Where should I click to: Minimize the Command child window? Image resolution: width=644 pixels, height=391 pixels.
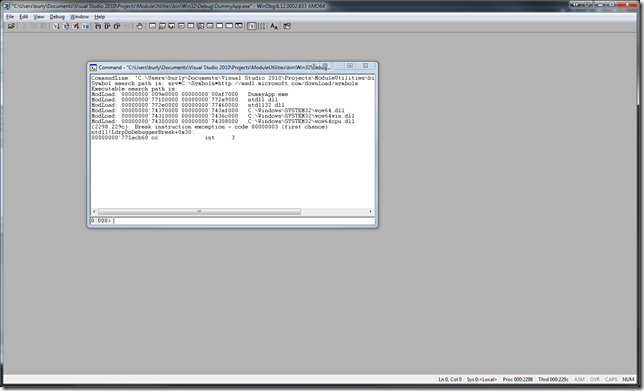click(x=338, y=66)
